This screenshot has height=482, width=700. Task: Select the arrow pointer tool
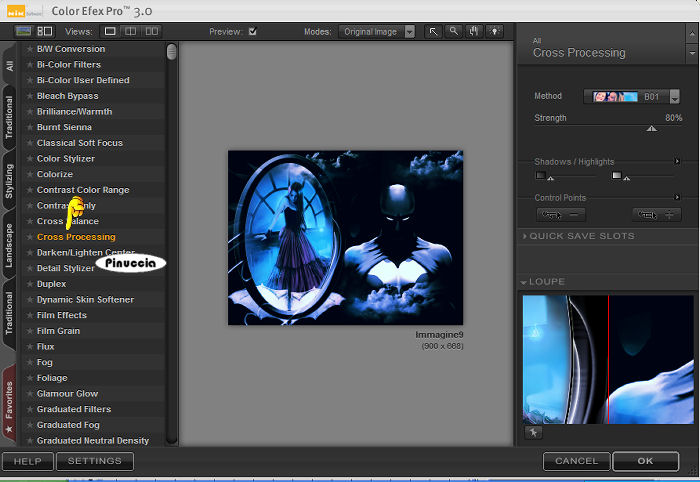coord(433,32)
